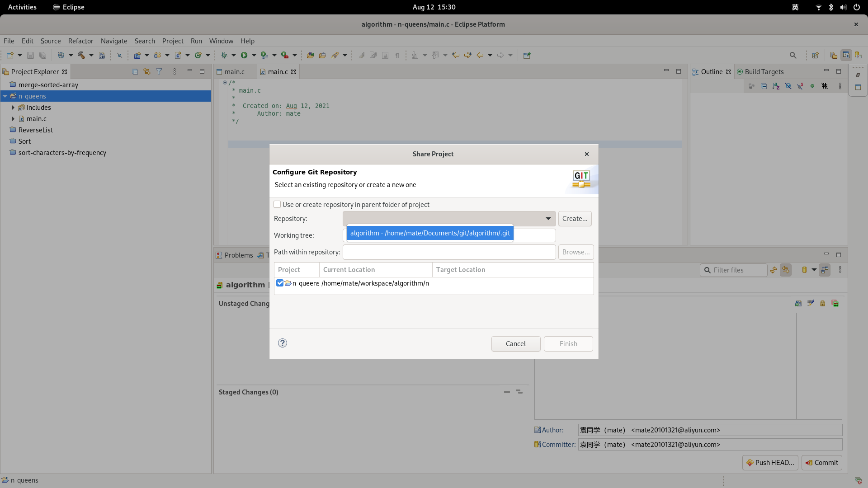Click the Author text field

coord(710,430)
